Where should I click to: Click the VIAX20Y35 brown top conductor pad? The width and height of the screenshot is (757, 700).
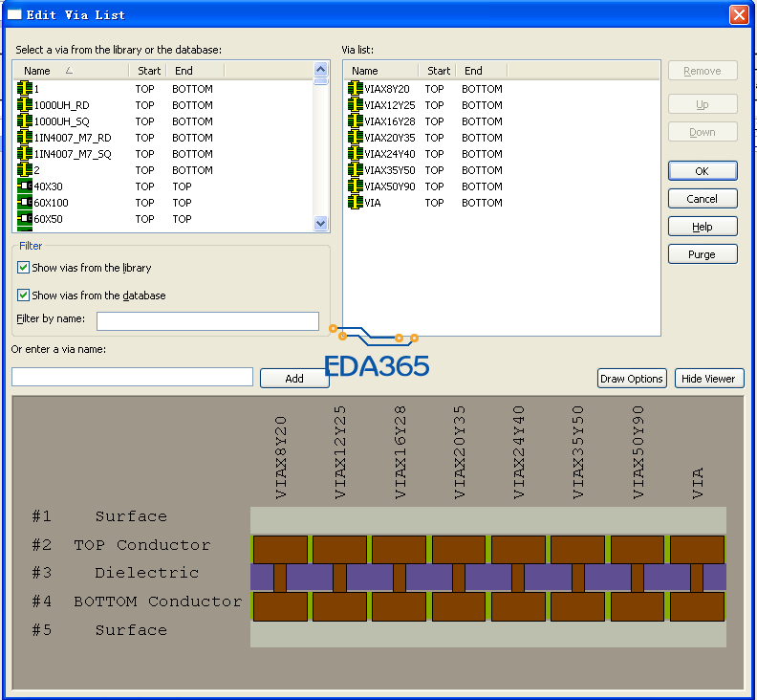tap(459, 549)
